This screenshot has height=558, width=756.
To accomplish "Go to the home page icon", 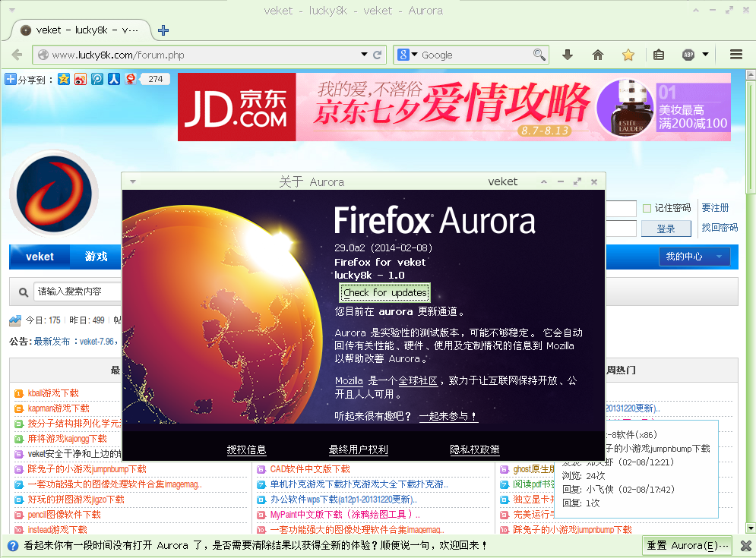I will pyautogui.click(x=598, y=55).
